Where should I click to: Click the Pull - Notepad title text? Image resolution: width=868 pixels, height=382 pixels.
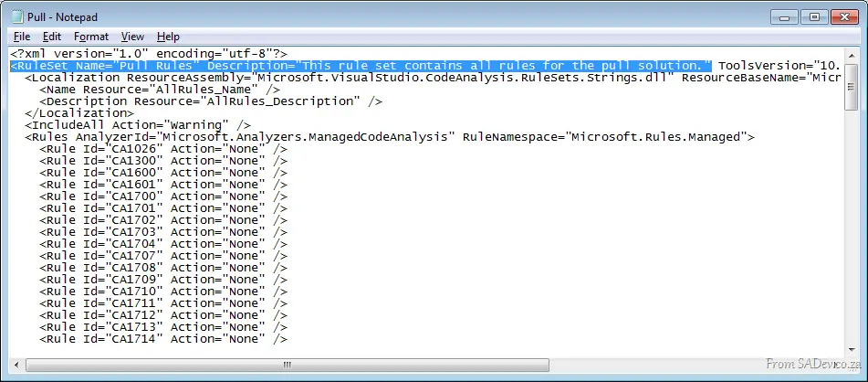click(x=63, y=17)
